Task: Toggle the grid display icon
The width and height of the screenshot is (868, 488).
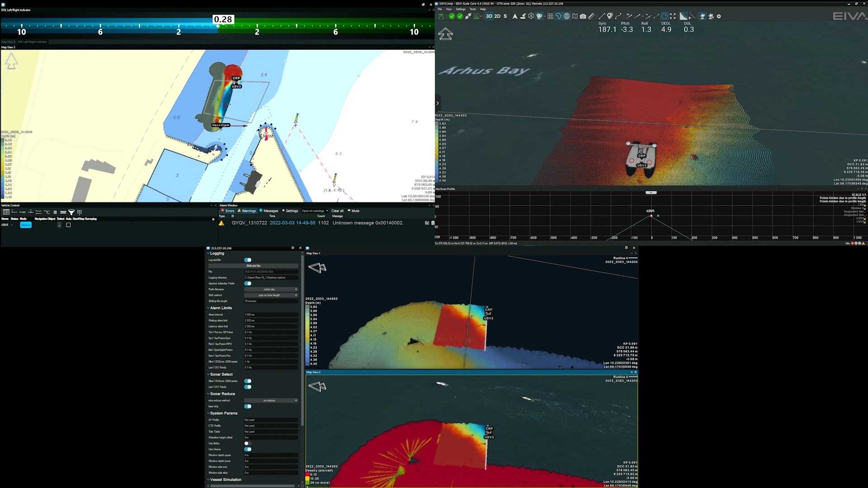Action: pyautogui.click(x=550, y=16)
